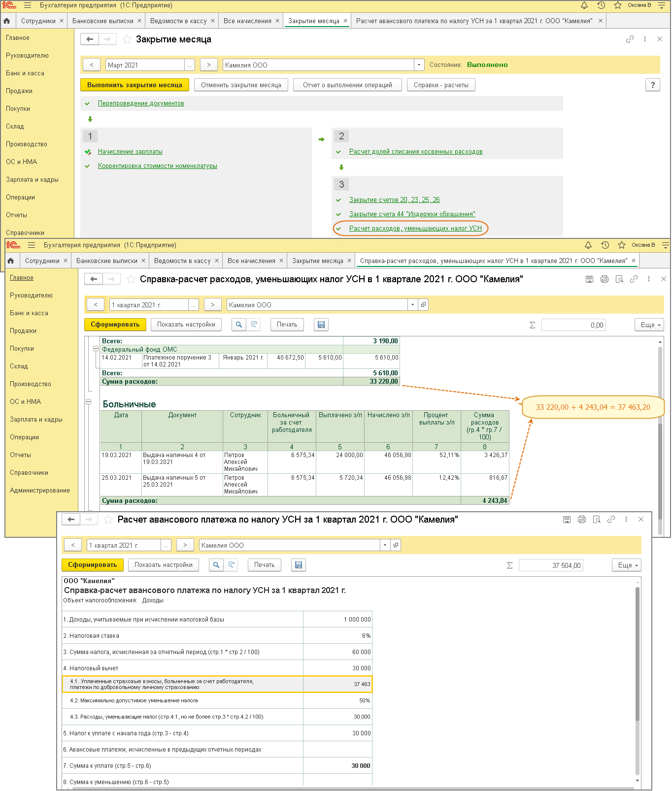The width and height of the screenshot is (672, 791).
Task: Add Закрытие месяца form to favorites star
Action: (127, 39)
